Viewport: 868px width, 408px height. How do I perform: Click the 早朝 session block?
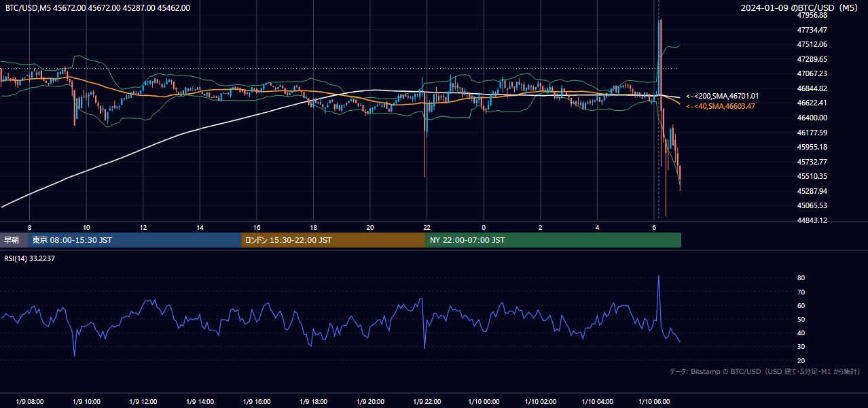[14, 240]
